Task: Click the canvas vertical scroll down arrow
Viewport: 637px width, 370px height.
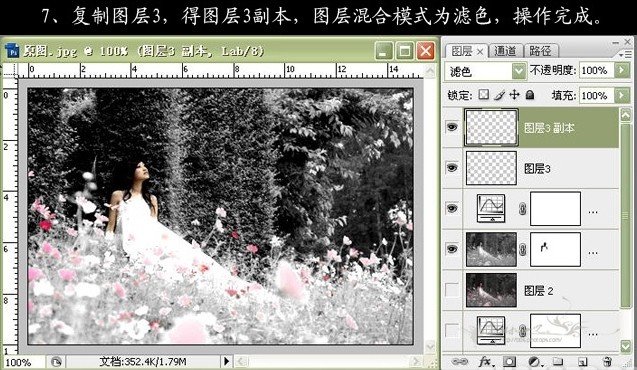Action: [x=430, y=346]
